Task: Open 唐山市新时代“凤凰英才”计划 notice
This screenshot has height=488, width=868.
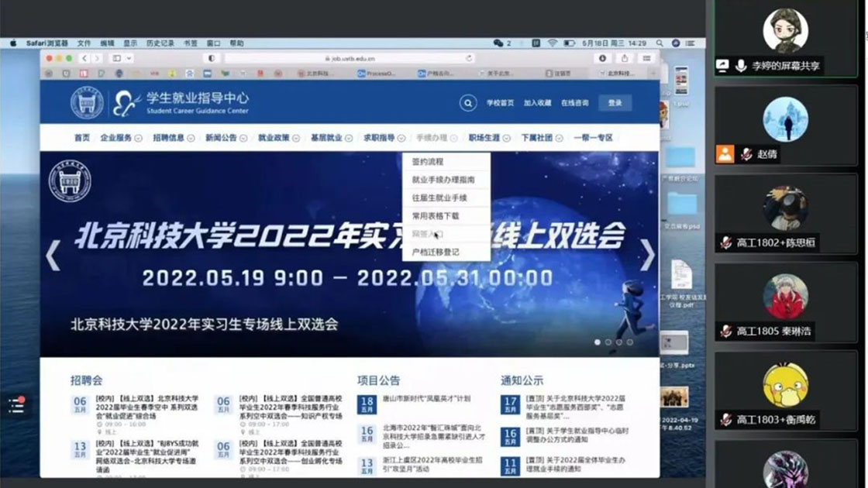Action: coord(426,398)
